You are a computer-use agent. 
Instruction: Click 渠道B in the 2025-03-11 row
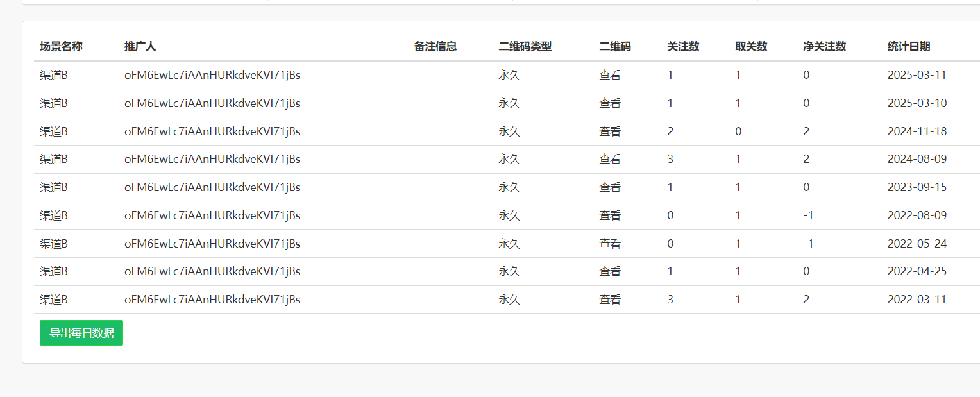(x=54, y=75)
